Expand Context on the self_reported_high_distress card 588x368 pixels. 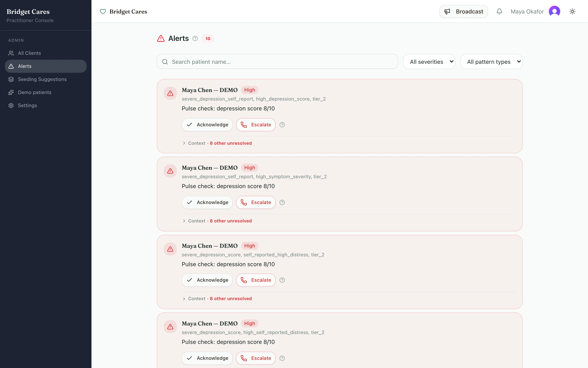[217, 298]
